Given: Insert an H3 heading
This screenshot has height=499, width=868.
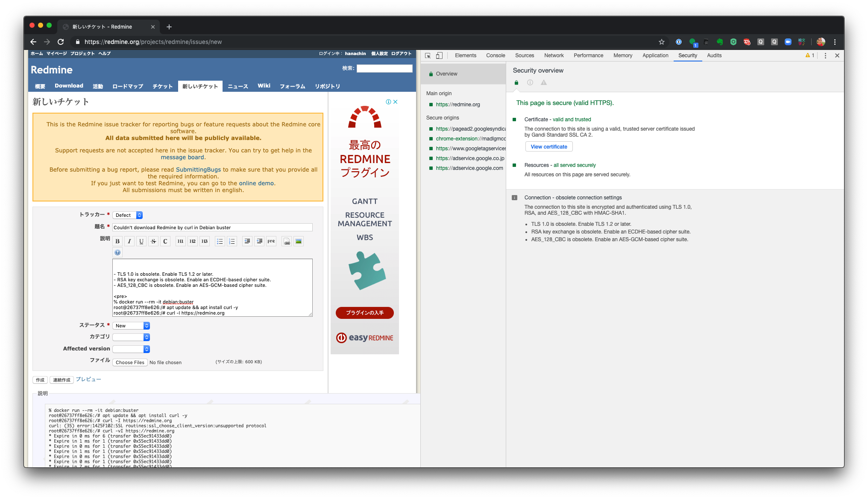Looking at the screenshot, I should [x=205, y=241].
